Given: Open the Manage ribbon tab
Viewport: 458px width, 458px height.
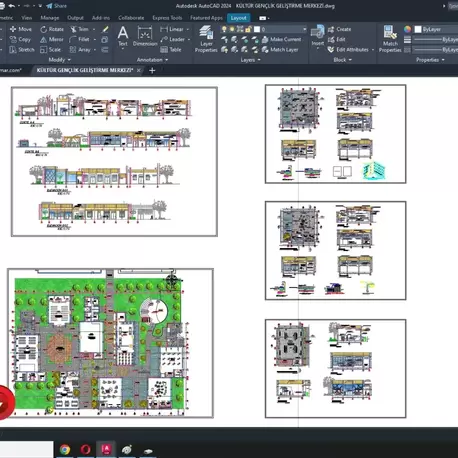Looking at the screenshot, I should tap(50, 18).
